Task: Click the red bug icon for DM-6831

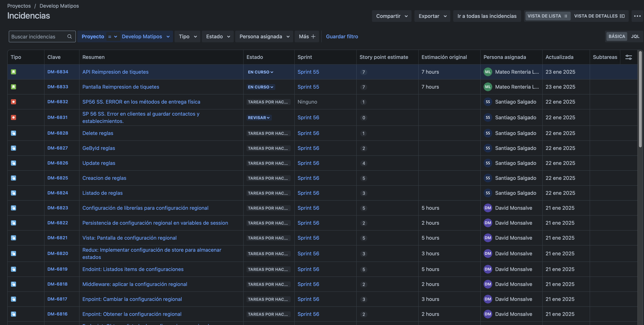Action: 13,117
